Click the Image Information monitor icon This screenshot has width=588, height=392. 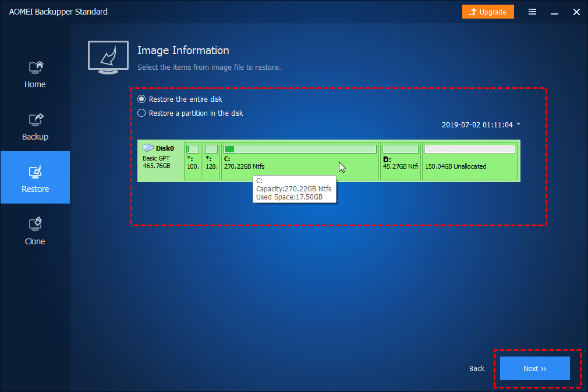108,58
